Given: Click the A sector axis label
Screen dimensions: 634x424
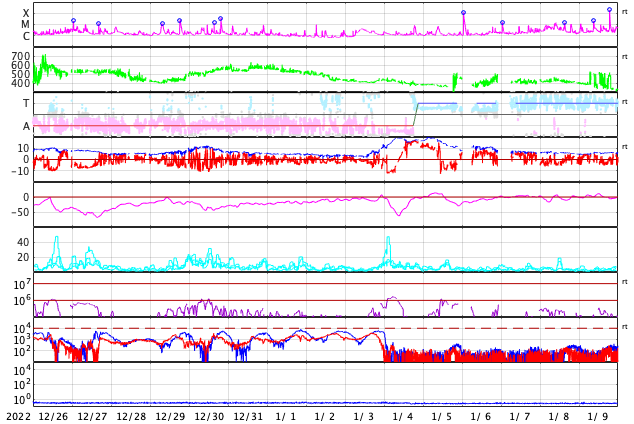Looking at the screenshot, I should 26,127.
